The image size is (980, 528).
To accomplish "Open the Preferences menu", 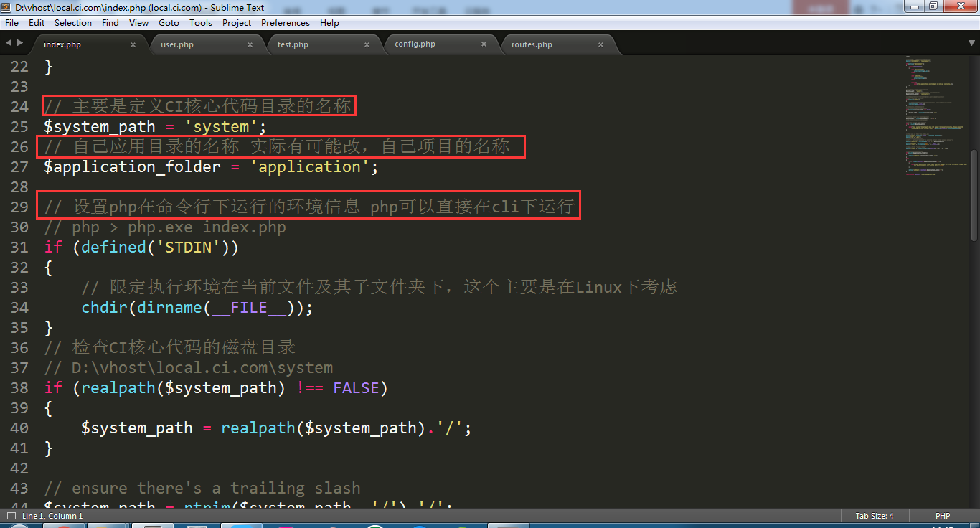I will (x=285, y=23).
